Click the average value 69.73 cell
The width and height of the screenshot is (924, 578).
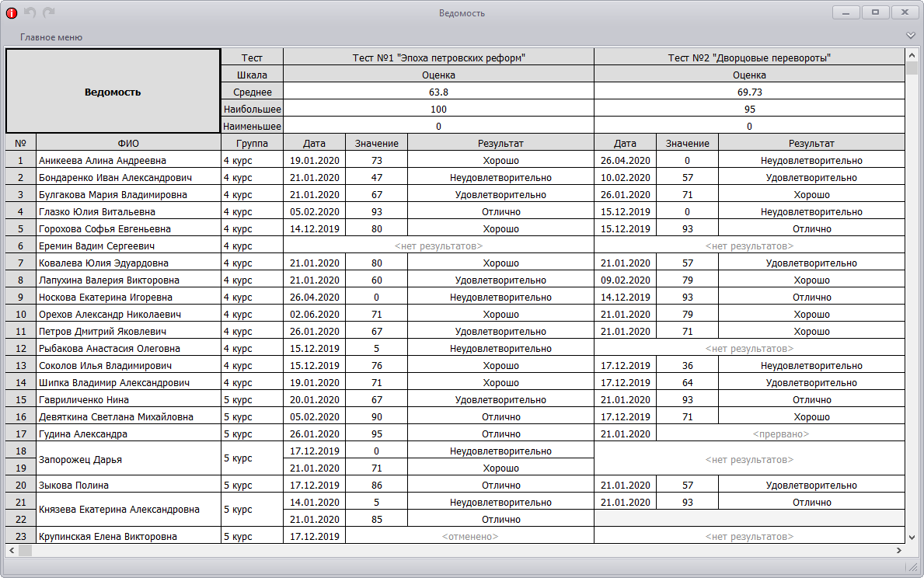[749, 92]
